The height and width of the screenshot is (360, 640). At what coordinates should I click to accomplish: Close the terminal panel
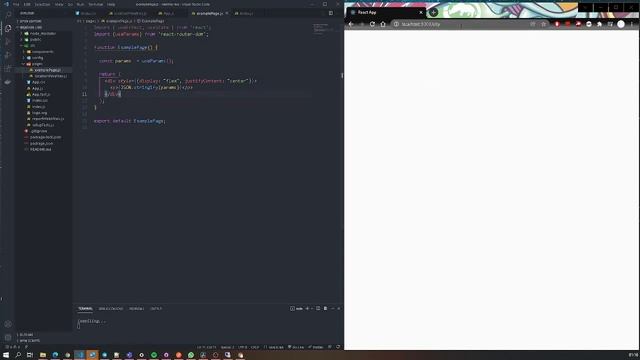click(338, 309)
